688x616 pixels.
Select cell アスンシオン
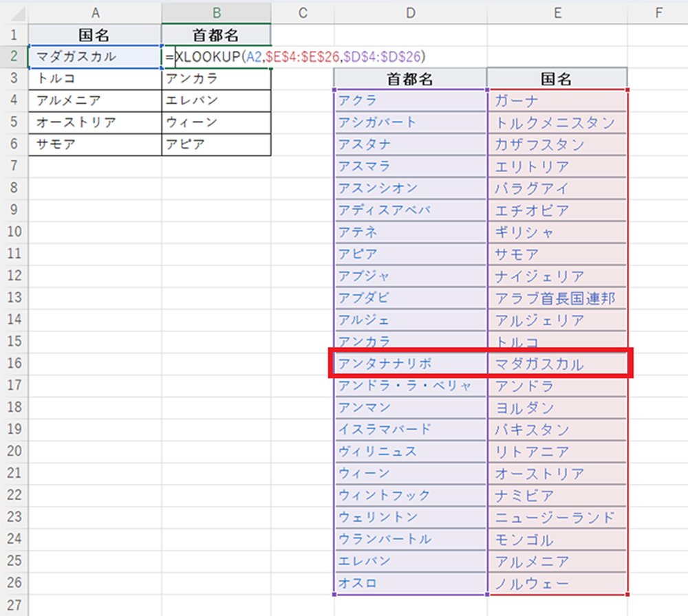pyautogui.click(x=411, y=188)
